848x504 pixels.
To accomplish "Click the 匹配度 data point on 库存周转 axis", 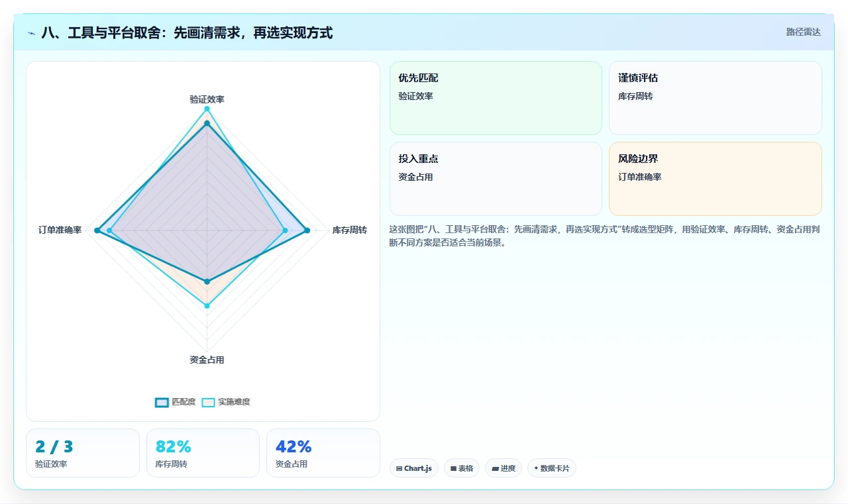I will 307,230.
